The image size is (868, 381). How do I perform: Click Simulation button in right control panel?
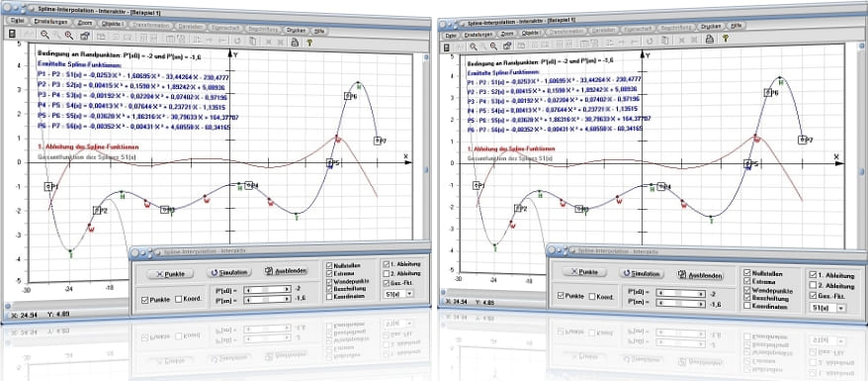tap(643, 273)
